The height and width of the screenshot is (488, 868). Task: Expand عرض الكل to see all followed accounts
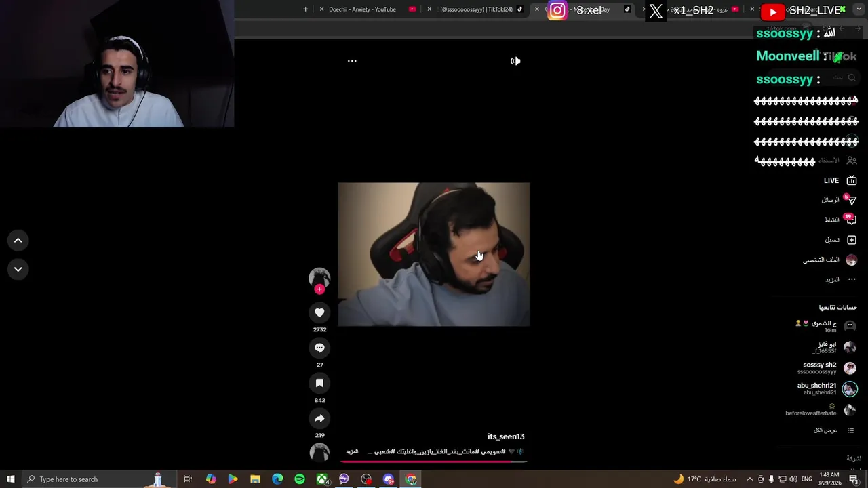(833, 430)
